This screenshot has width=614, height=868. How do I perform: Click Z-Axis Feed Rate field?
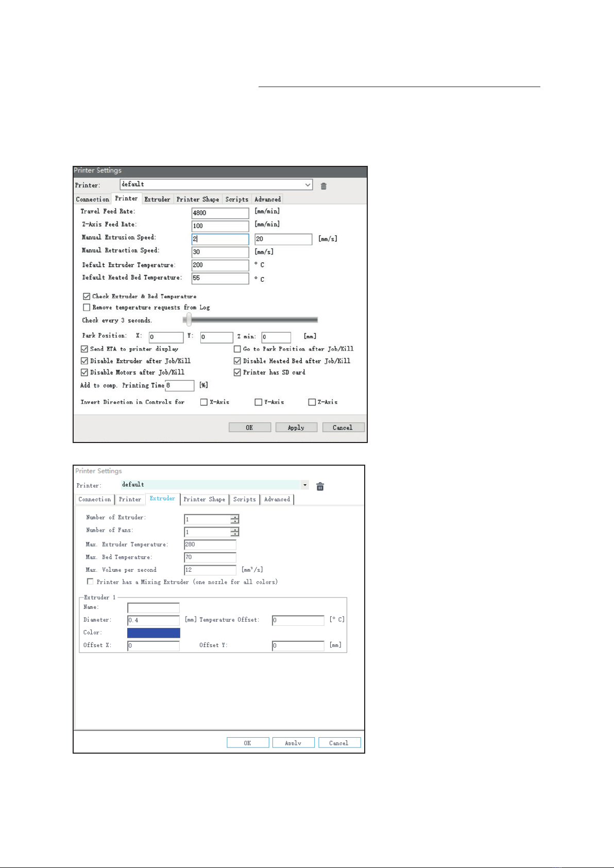click(x=220, y=226)
